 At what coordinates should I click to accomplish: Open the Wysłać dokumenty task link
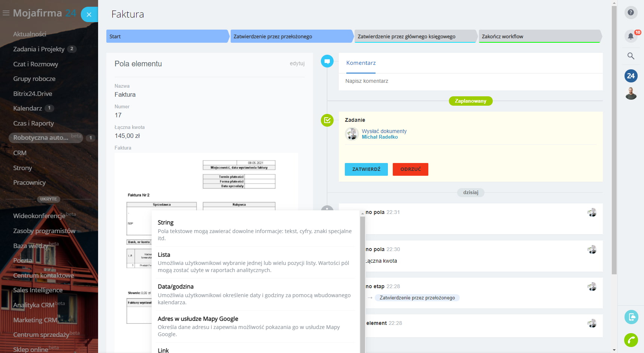384,131
